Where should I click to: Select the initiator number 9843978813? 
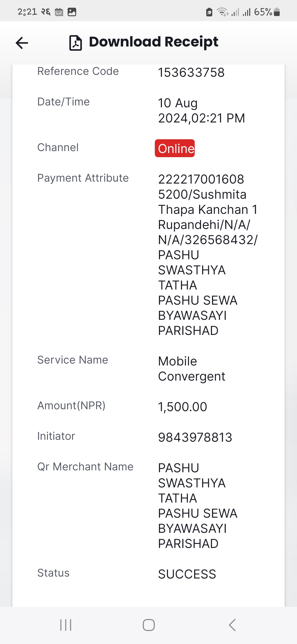[195, 437]
